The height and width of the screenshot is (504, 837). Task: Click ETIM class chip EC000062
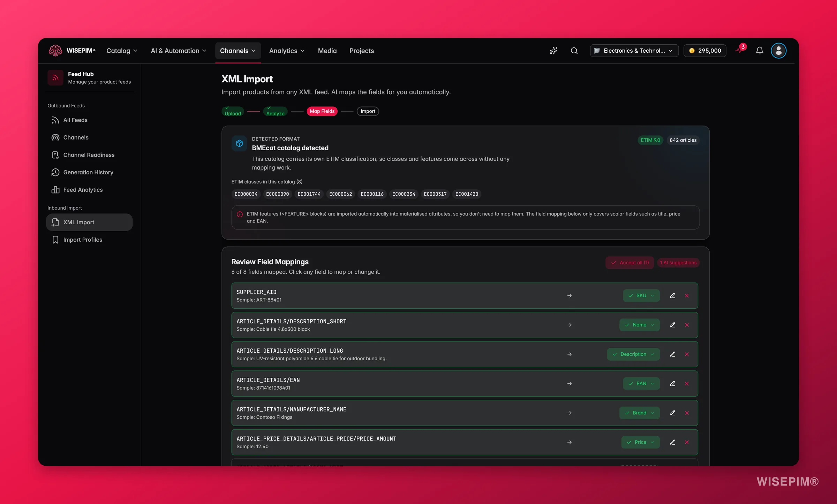[340, 194]
